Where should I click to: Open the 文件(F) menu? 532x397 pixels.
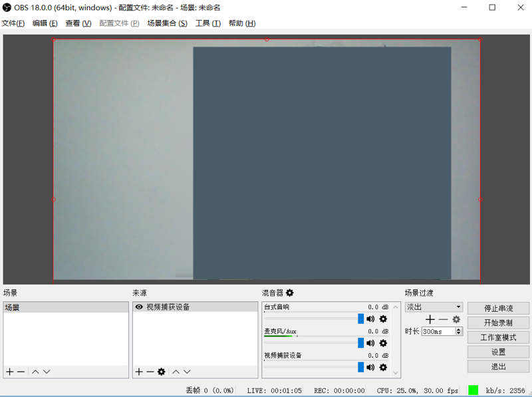pyautogui.click(x=13, y=23)
